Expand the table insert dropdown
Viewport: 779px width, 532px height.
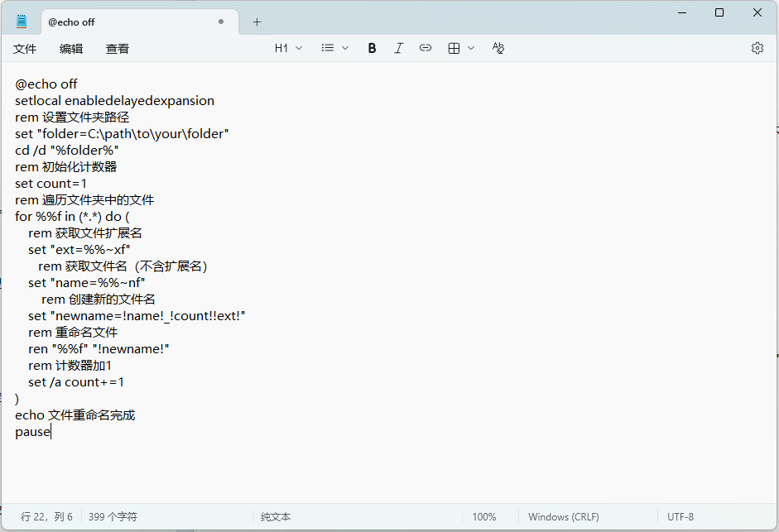click(x=461, y=49)
